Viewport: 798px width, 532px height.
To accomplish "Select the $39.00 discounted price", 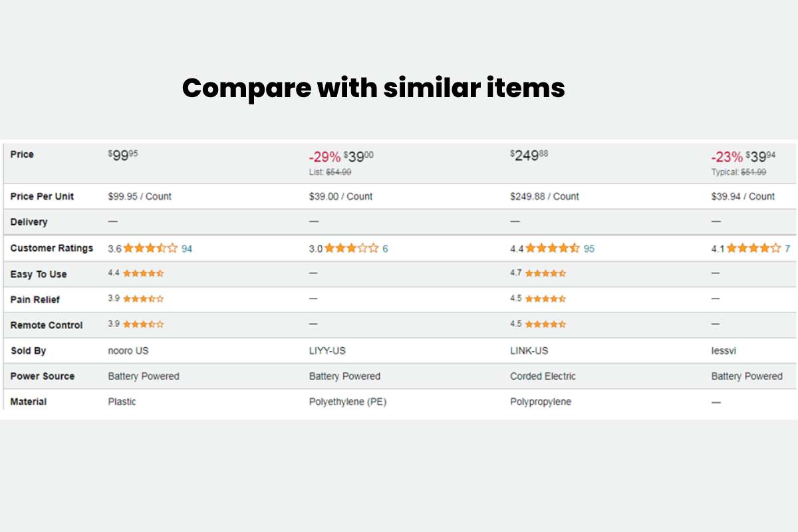I will tap(358, 157).
